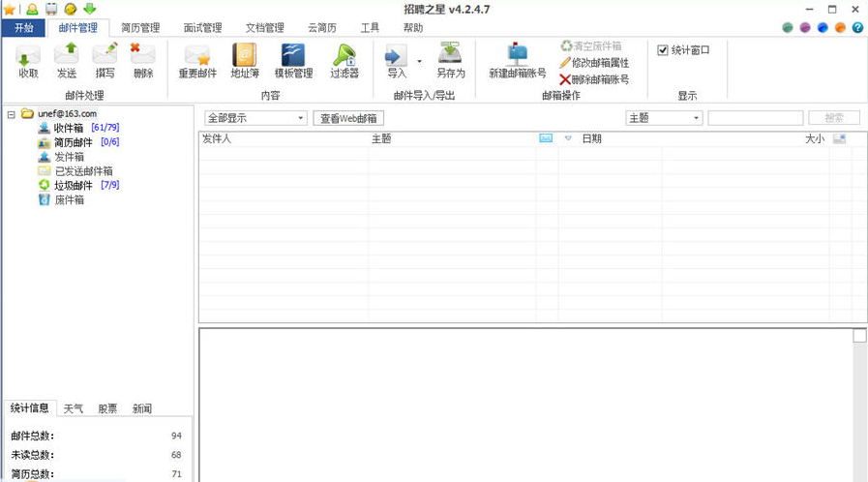Click the attachment column header icon
This screenshot has height=482, width=868.
[x=839, y=138]
